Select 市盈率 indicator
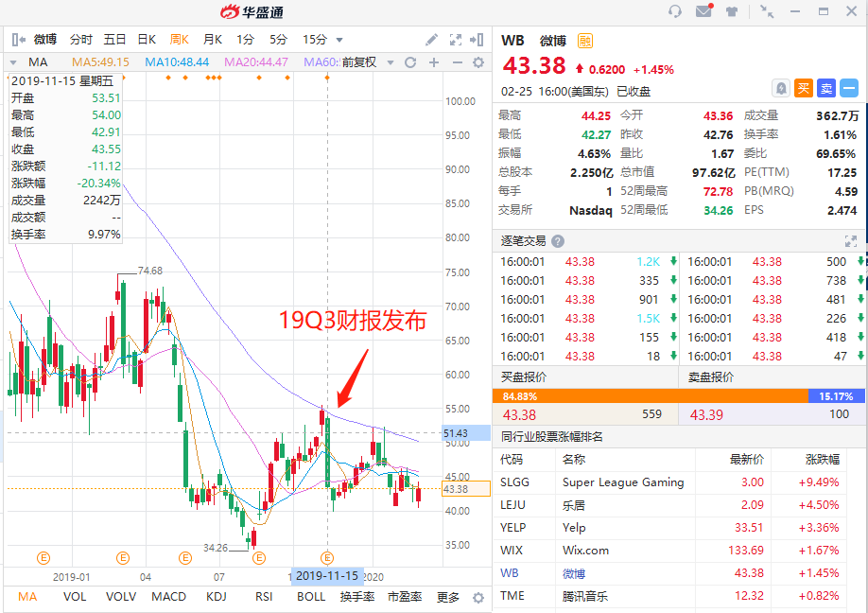This screenshot has height=613, width=868. point(405,596)
